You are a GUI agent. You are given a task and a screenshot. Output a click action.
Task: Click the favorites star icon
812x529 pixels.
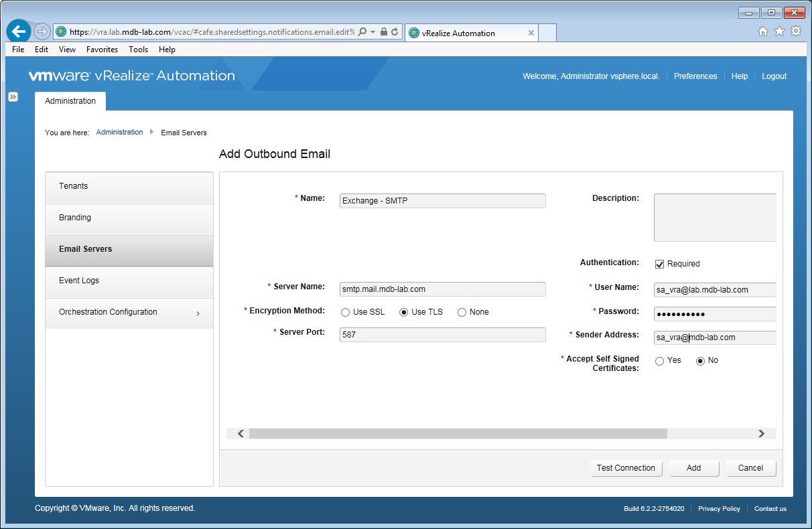click(x=779, y=31)
